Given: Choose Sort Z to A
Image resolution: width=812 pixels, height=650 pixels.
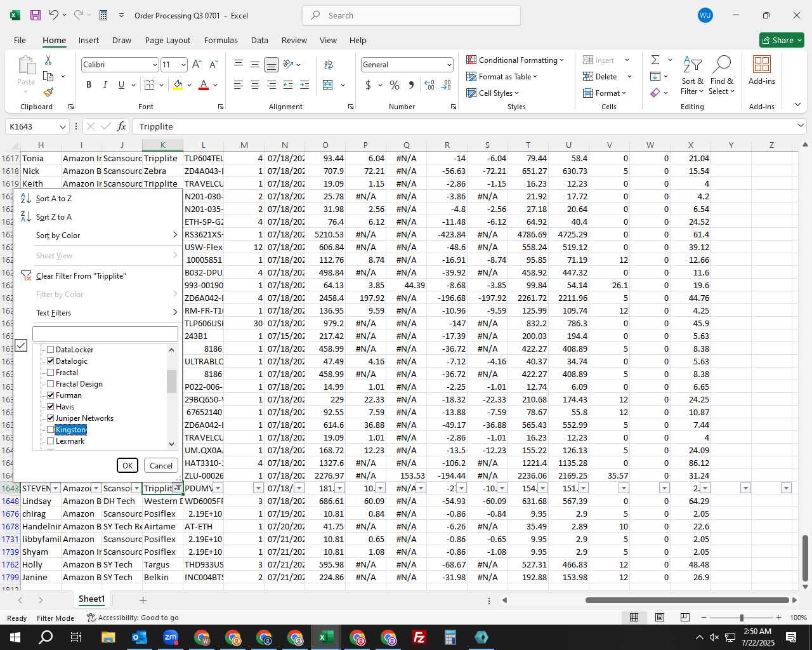Looking at the screenshot, I should tap(98, 217).
